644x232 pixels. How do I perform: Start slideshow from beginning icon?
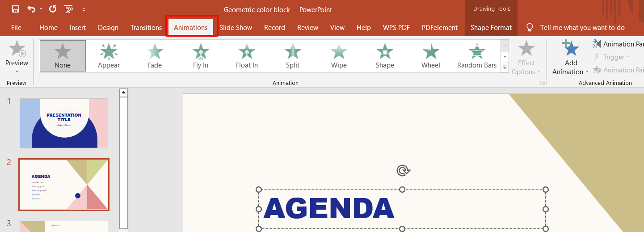(68, 9)
